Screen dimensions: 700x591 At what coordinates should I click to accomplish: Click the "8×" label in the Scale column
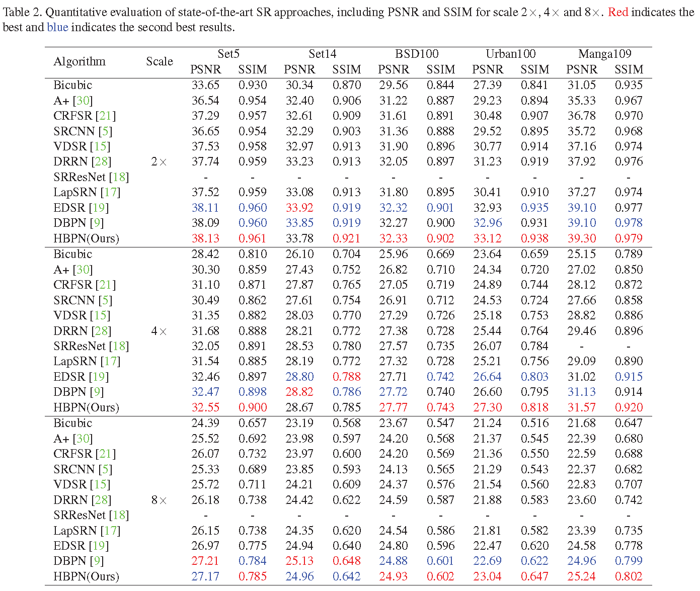(x=159, y=500)
